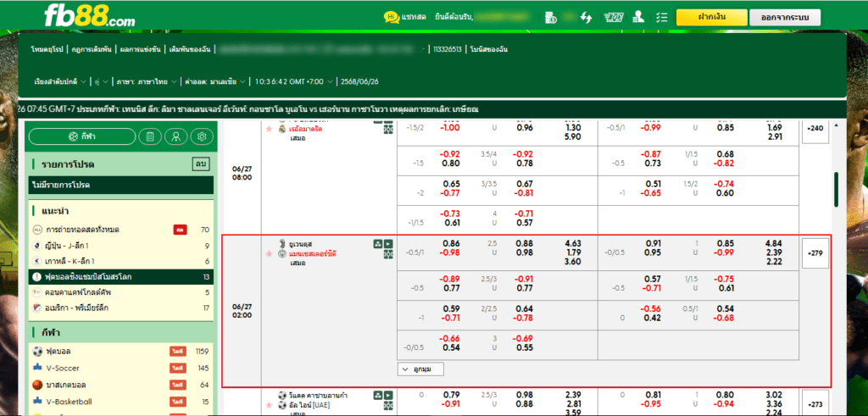Open โบนัสของฉัน my bonus menu

pos(489,49)
